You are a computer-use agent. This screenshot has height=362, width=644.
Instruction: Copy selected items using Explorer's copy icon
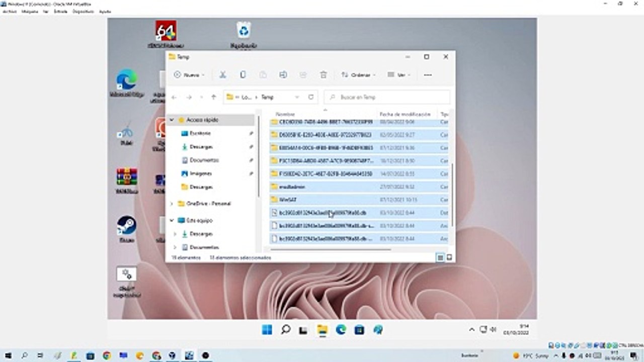point(243,75)
